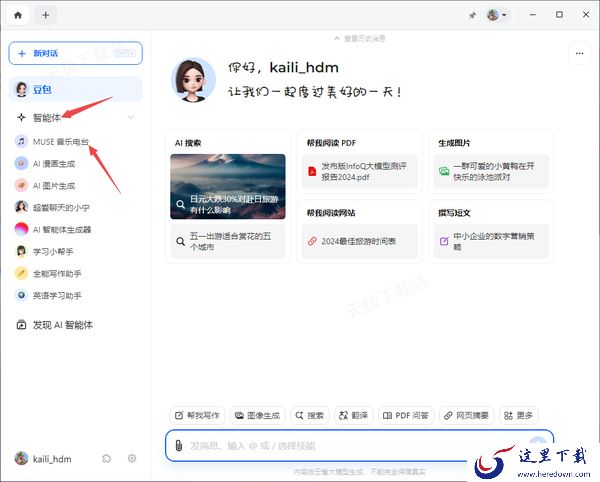Attach a file with paperclip icon
Screen dimensions: 600x482
(179, 446)
